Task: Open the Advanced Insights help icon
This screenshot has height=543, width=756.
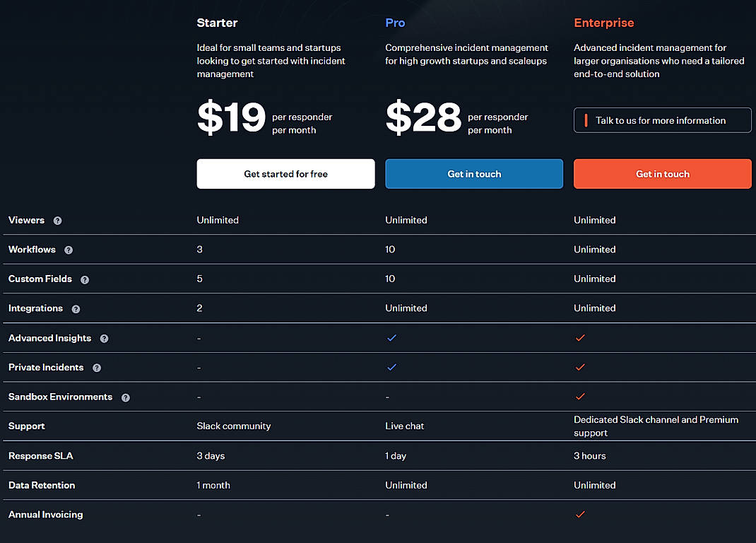Action: [x=104, y=338]
